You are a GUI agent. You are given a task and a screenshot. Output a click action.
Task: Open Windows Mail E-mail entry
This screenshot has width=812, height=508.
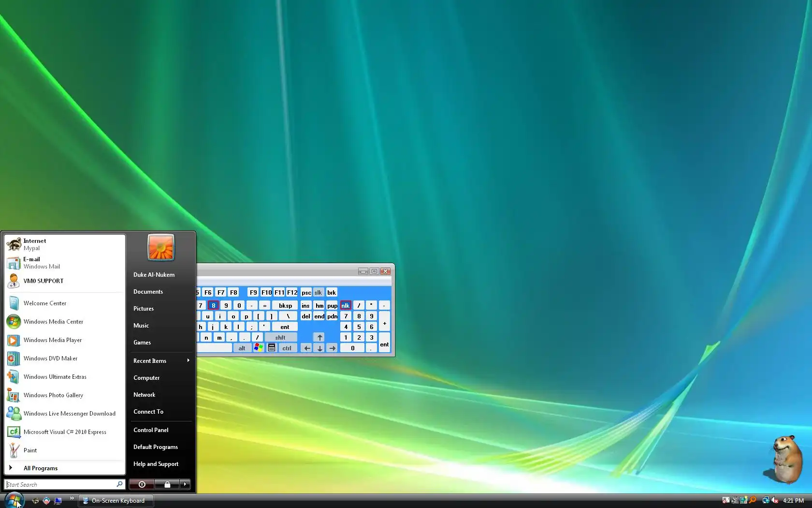point(65,263)
